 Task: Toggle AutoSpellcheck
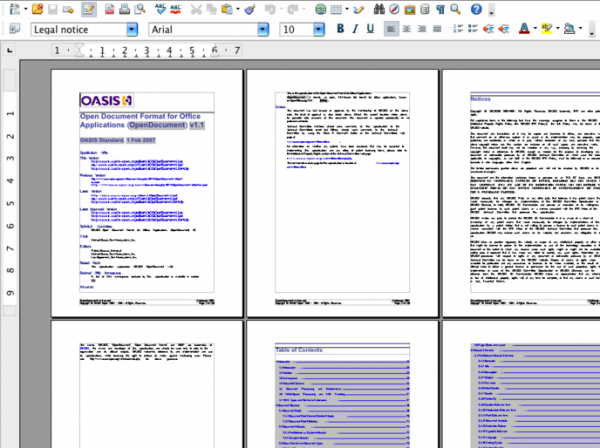[176, 9]
